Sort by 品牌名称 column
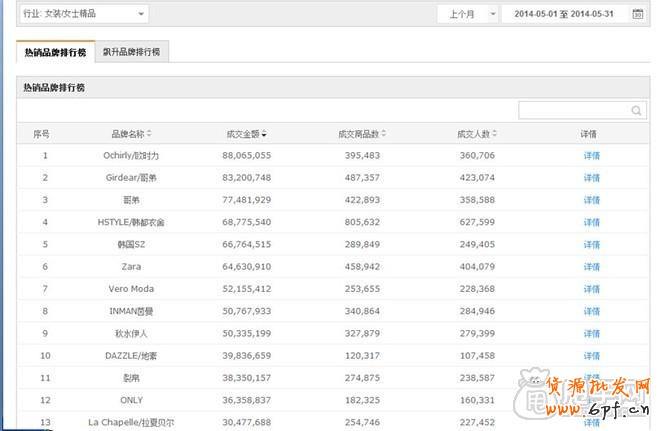Viewport: 660px width, 431px height. (x=131, y=134)
